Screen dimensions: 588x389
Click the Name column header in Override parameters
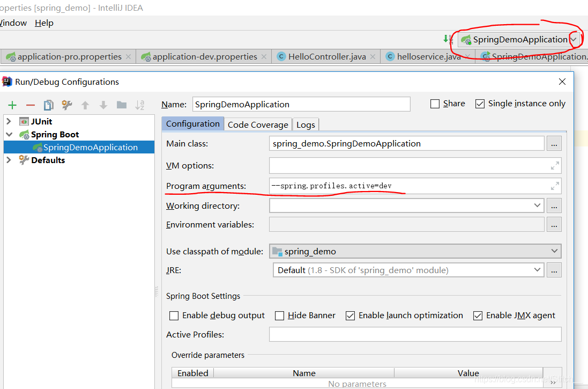304,373
